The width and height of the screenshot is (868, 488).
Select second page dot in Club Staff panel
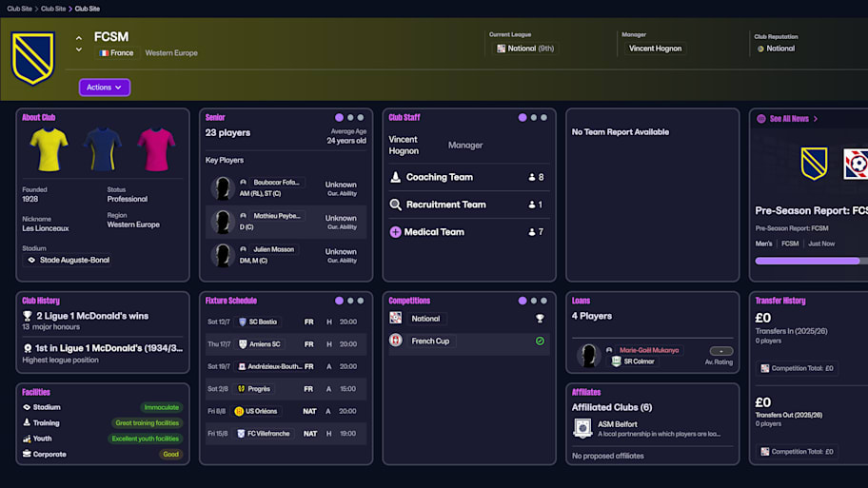tap(534, 117)
